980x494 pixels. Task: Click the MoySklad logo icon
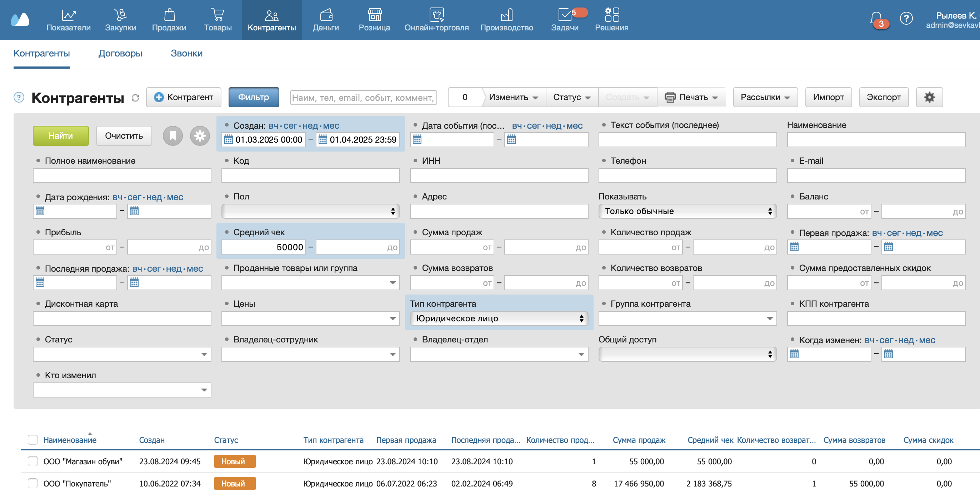tap(20, 19)
